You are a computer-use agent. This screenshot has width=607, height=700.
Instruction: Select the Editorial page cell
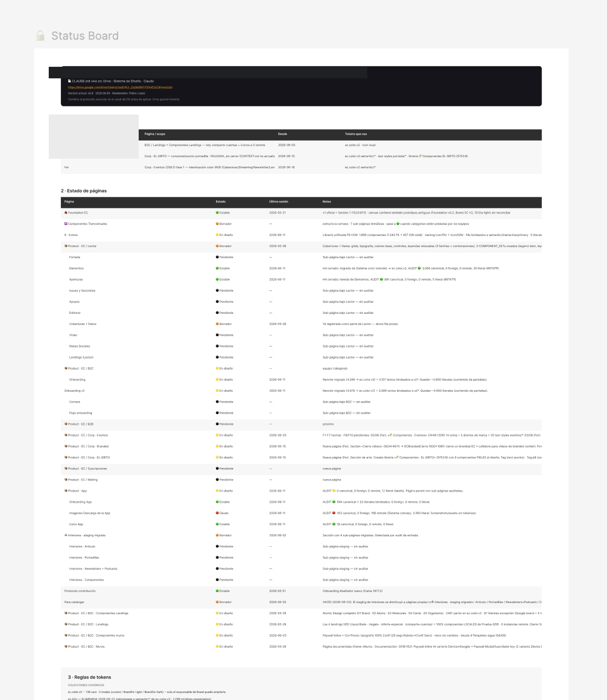[75, 313]
